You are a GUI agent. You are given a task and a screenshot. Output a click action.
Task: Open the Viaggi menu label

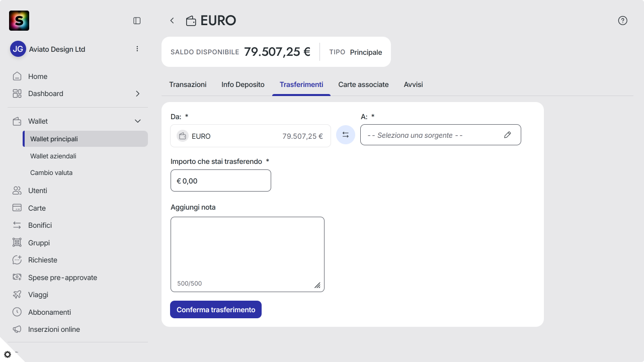[38, 295]
